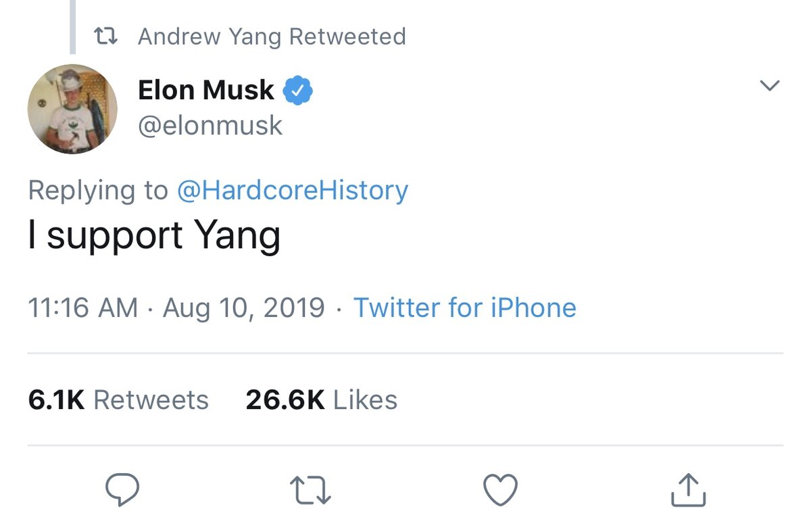811x532 pixels.
Task: Select the tweet text I support Yang
Action: 154,236
